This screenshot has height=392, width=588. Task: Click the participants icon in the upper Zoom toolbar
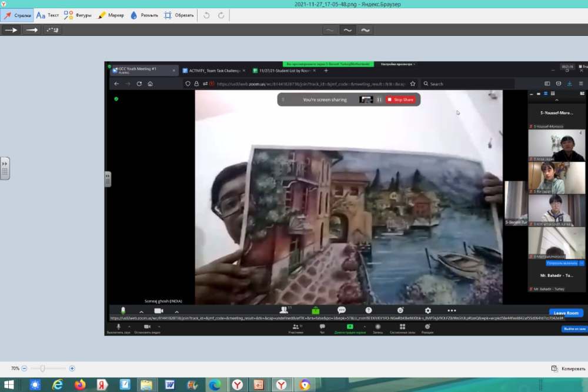click(x=284, y=310)
